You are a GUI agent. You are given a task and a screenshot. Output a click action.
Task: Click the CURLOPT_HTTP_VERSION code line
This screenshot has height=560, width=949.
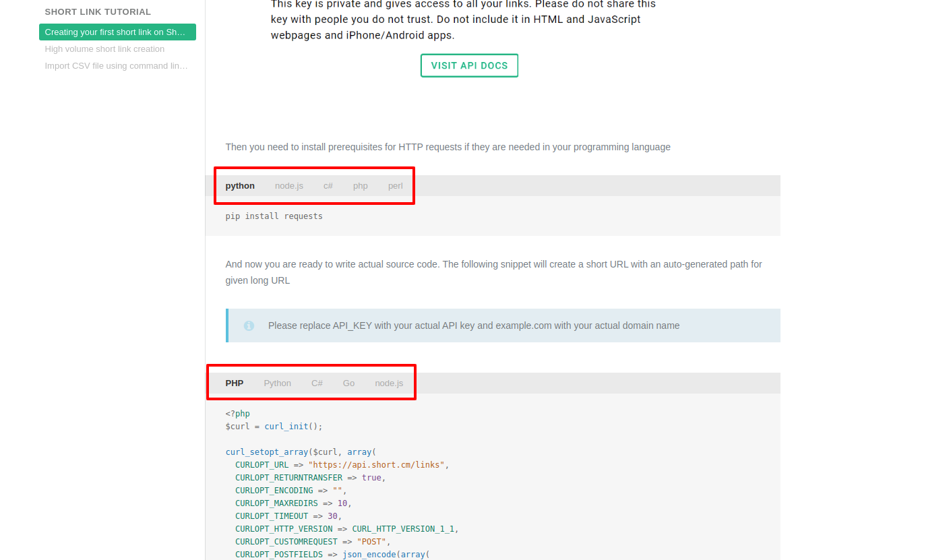[x=347, y=529]
